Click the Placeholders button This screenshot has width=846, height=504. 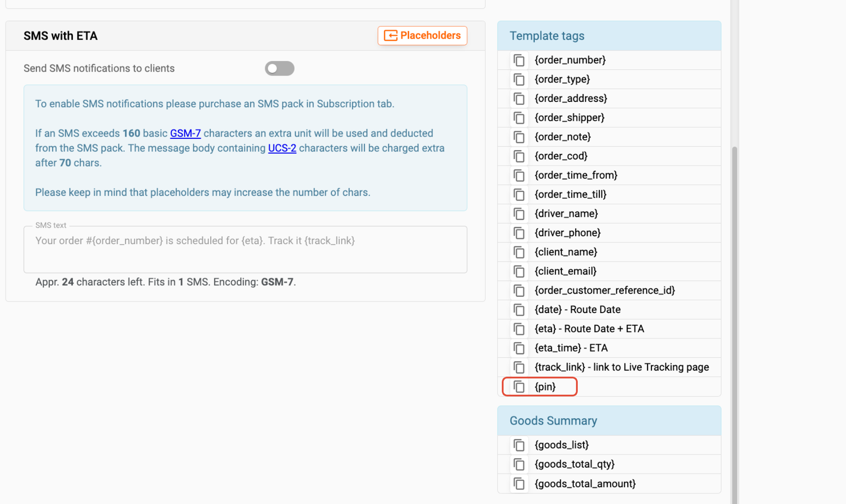[422, 36]
